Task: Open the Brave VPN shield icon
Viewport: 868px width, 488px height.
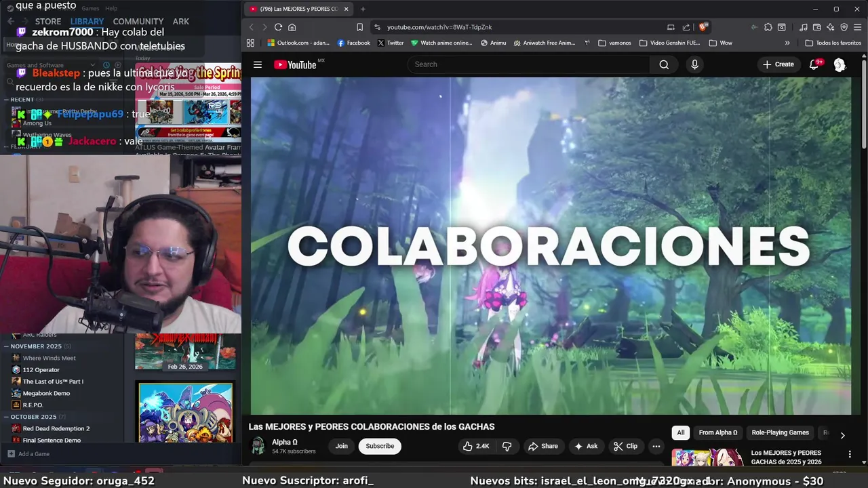Action: pyautogui.click(x=844, y=27)
